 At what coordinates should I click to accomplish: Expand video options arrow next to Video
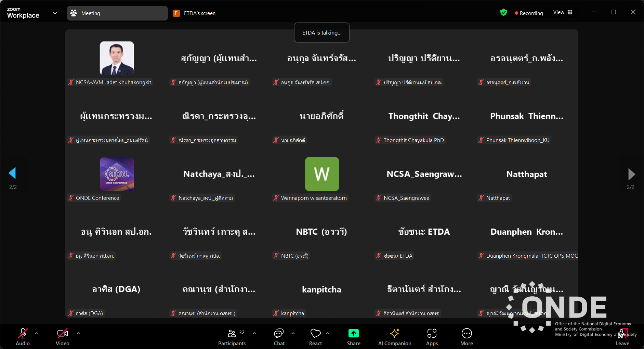(x=78, y=333)
